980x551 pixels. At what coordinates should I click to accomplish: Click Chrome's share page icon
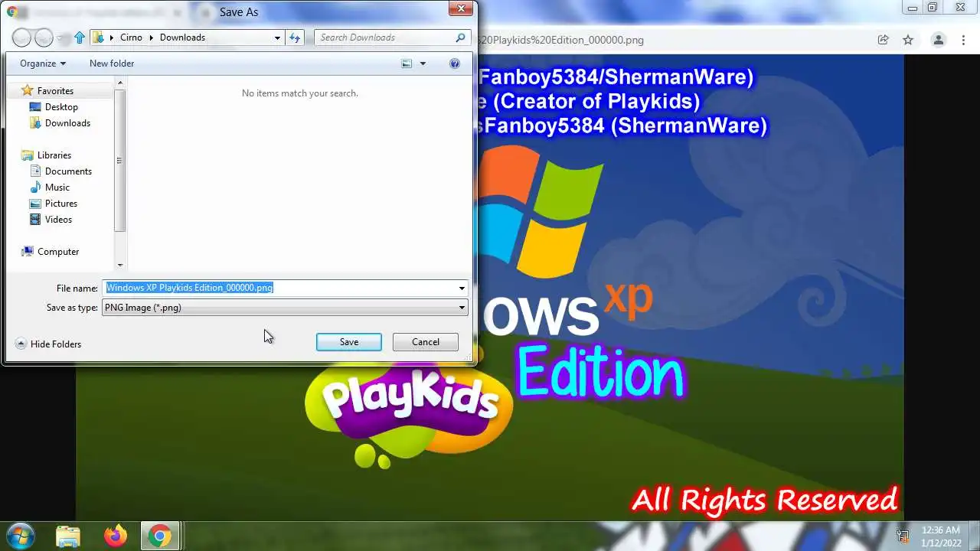(883, 40)
